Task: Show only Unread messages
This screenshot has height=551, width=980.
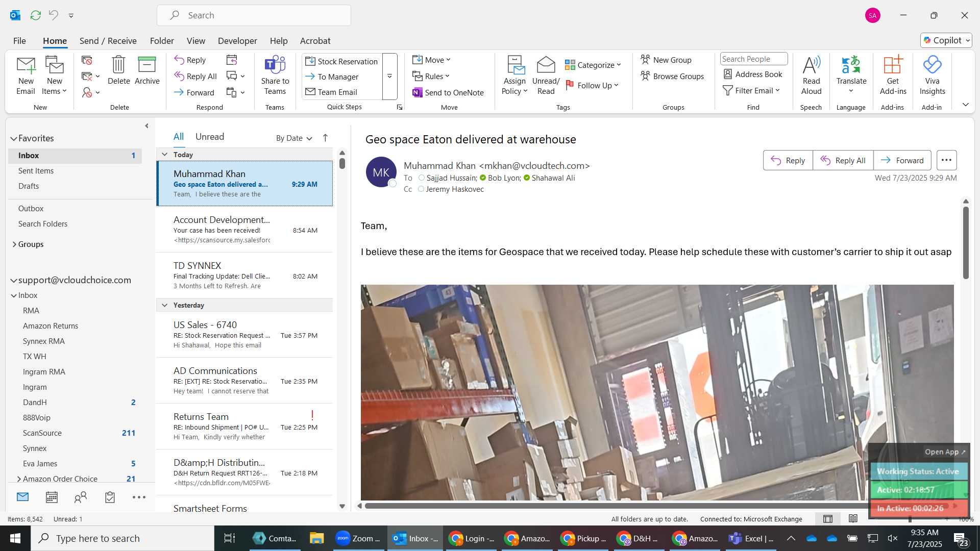Action: [x=210, y=137]
